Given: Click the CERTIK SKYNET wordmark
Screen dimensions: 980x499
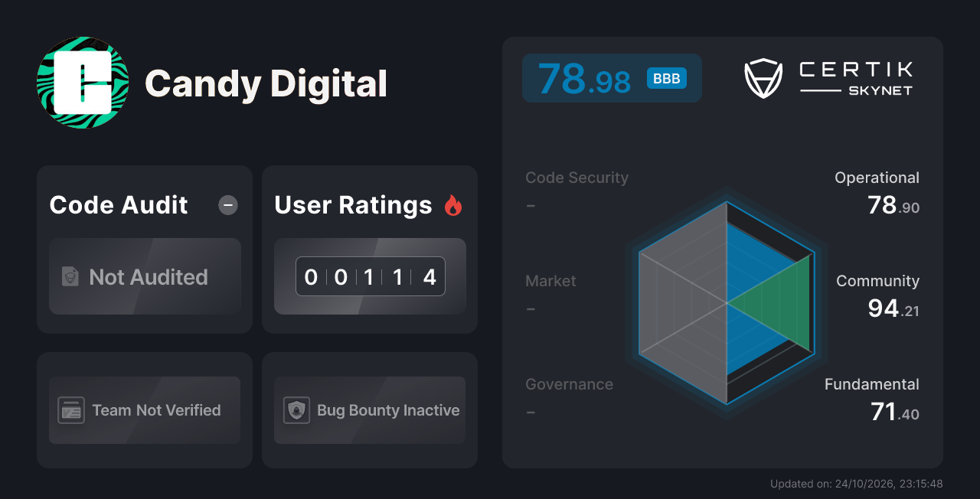Looking at the screenshot, I should coord(856,79).
